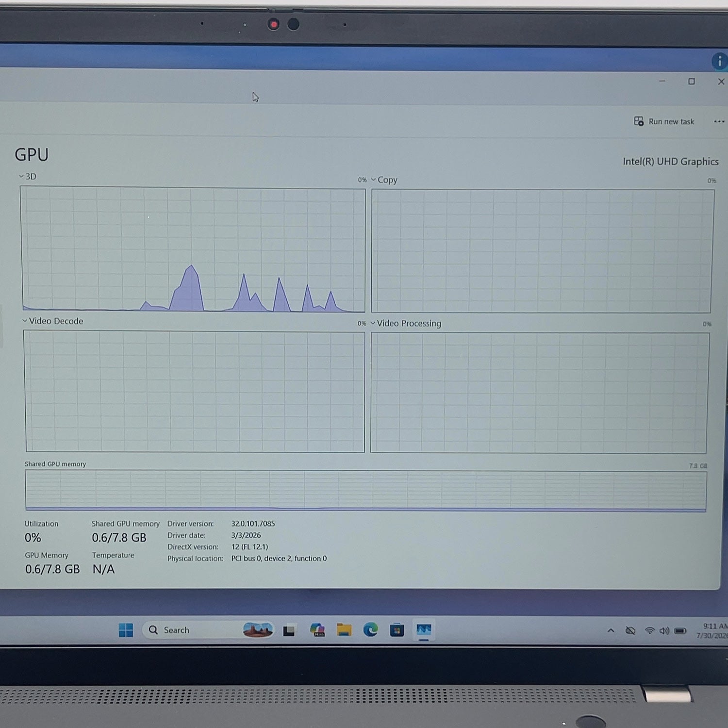Screen dimensions: 728x728
Task: Open the three-dots more options menu
Action: [719, 121]
